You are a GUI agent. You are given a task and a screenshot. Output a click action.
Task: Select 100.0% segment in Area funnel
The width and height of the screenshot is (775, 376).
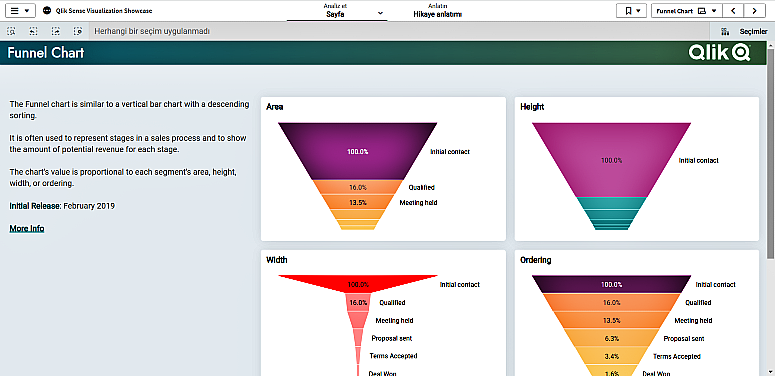click(x=357, y=151)
